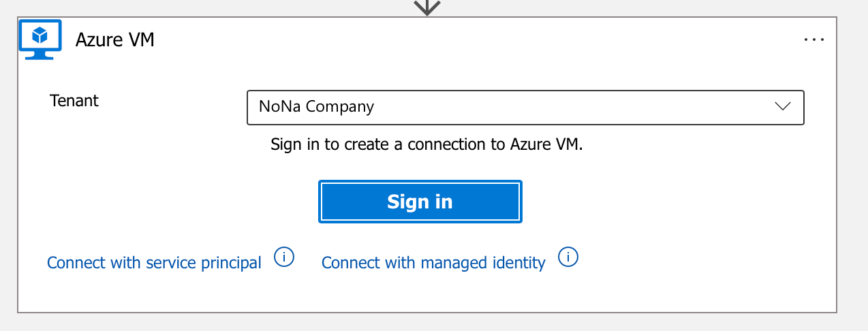The image size is (868, 331).
Task: Click the word 'identity' in the second link
Action: pyautogui.click(x=518, y=263)
